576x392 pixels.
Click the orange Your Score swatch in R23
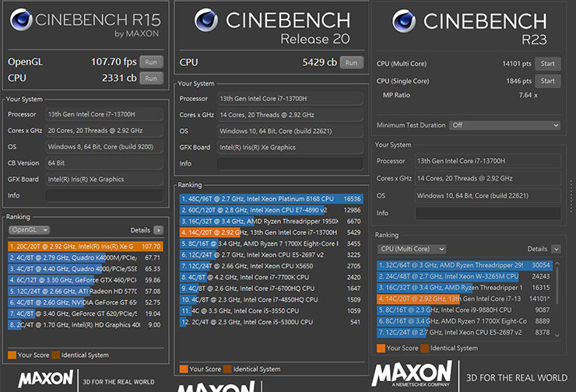click(x=381, y=348)
